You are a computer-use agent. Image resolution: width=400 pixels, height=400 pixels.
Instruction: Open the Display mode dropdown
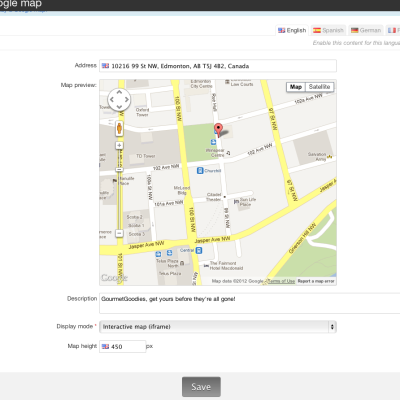(218, 327)
